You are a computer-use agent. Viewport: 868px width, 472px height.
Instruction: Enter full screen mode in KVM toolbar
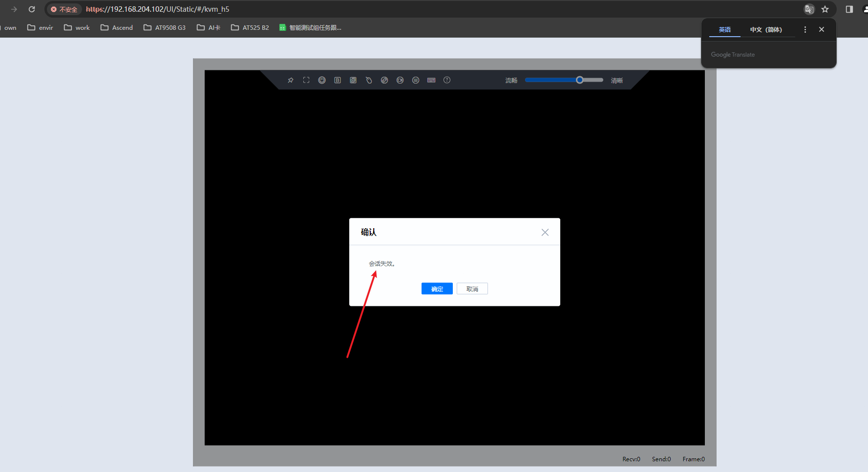coord(306,80)
